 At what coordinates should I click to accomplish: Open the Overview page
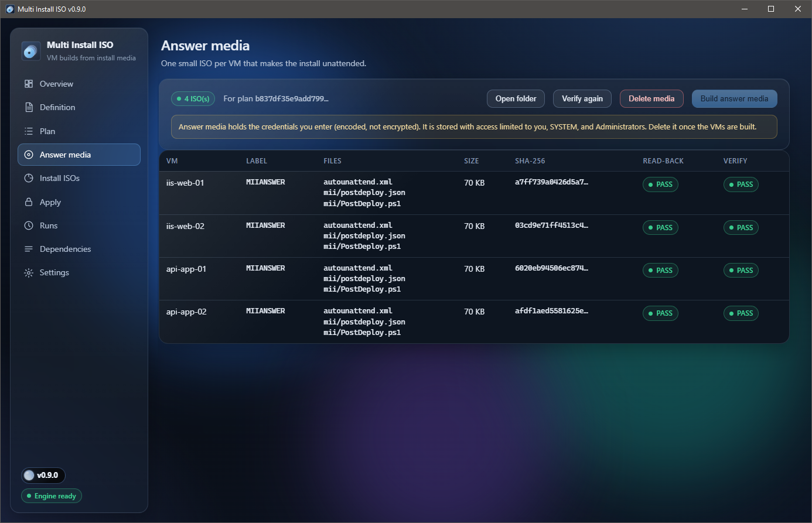(79, 84)
